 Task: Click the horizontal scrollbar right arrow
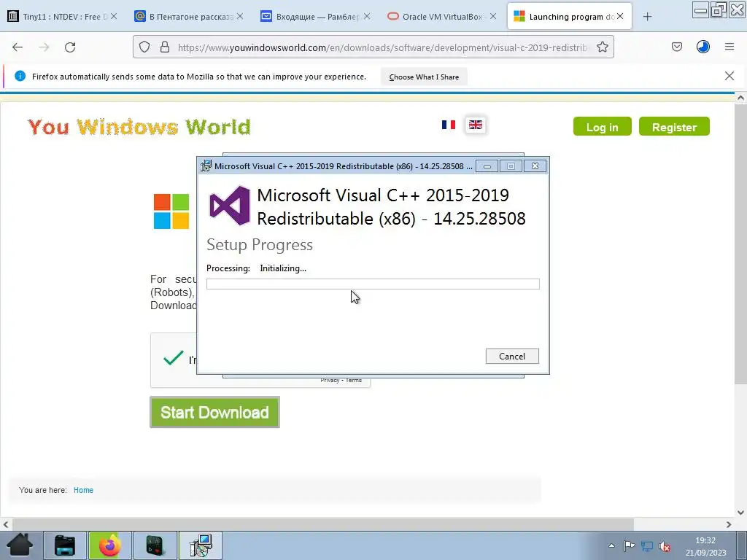point(729,524)
